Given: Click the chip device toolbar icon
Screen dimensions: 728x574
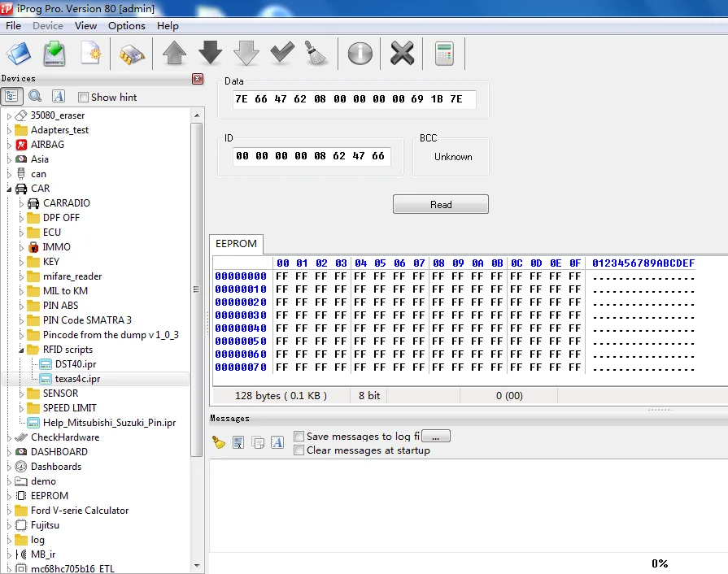Looking at the screenshot, I should [x=132, y=54].
